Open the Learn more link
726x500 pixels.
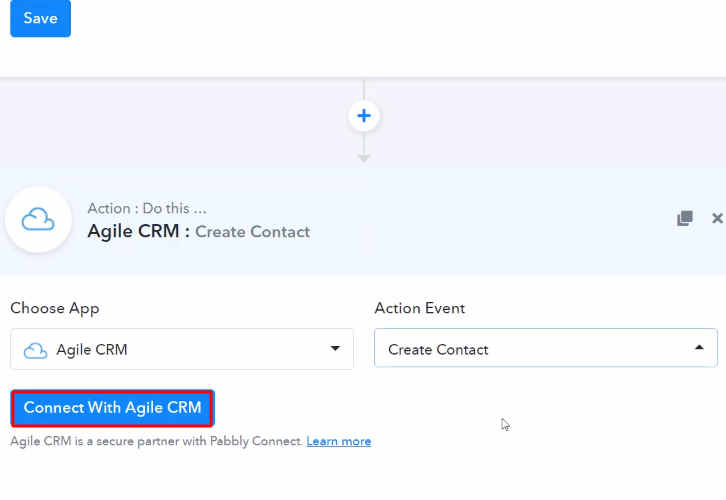(x=338, y=441)
